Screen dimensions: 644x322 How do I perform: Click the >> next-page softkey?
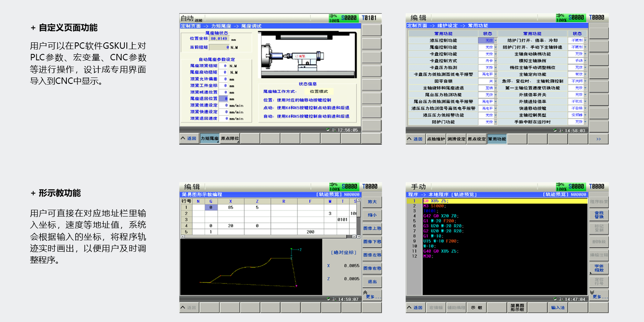(x=598, y=139)
